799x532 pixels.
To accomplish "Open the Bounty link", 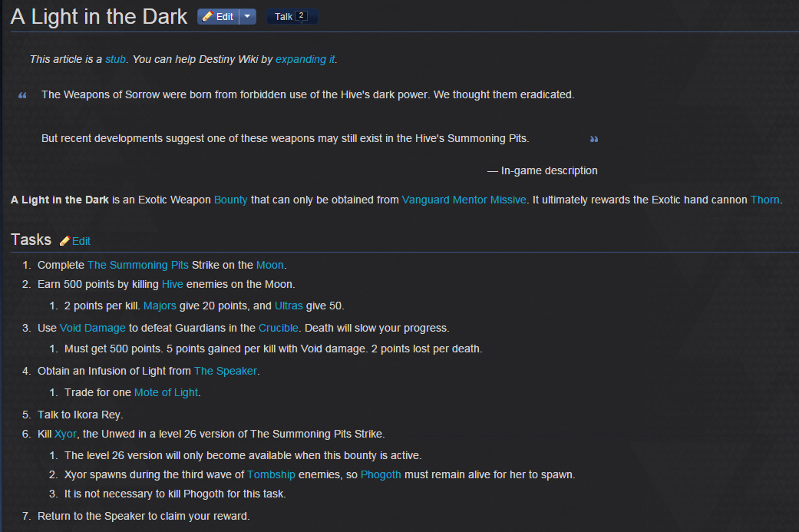I will coord(230,200).
